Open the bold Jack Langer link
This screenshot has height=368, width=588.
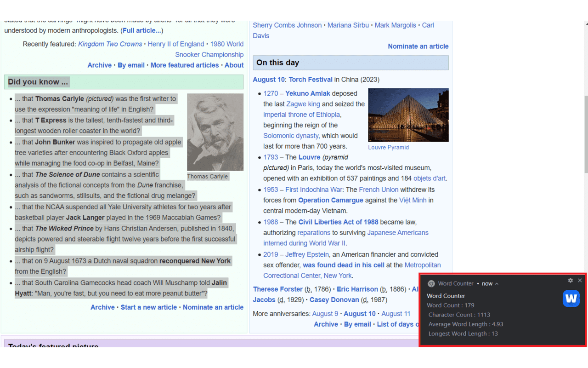pos(85,218)
